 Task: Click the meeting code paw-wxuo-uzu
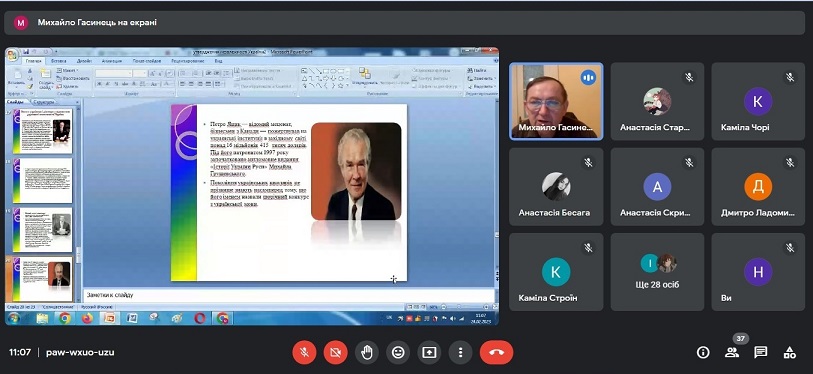[x=80, y=353]
